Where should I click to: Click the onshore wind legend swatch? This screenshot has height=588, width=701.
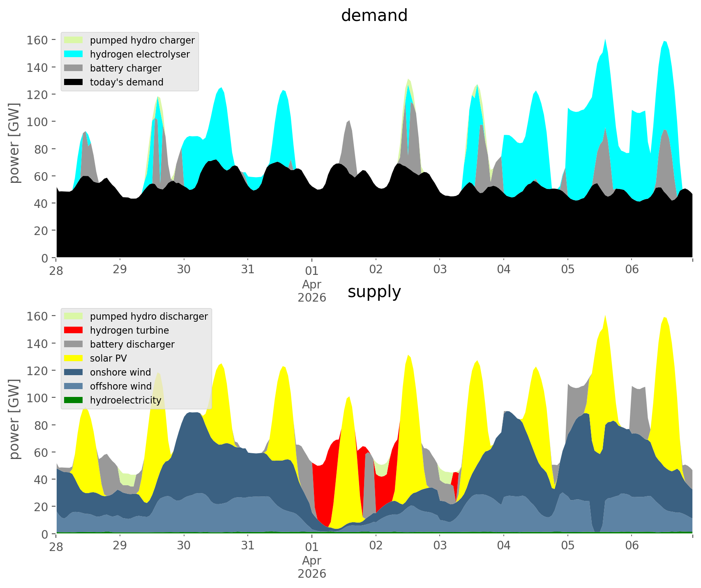[74, 372]
